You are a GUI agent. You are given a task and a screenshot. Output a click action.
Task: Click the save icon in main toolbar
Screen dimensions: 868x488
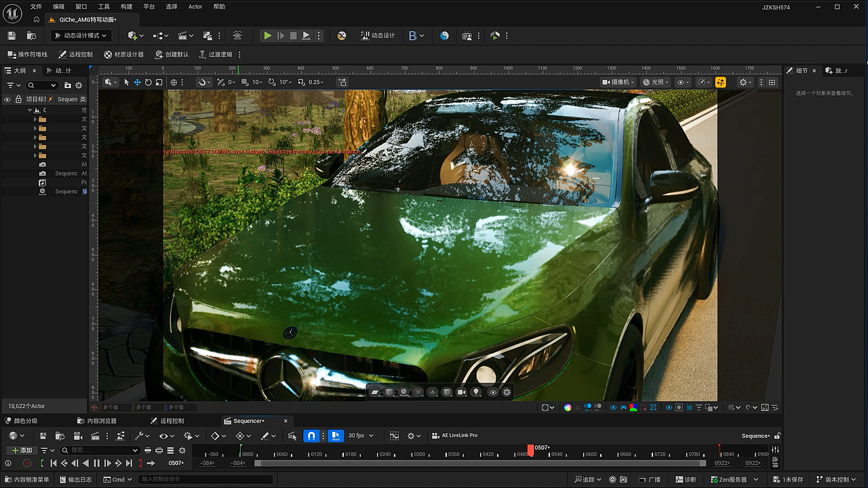click(x=12, y=35)
